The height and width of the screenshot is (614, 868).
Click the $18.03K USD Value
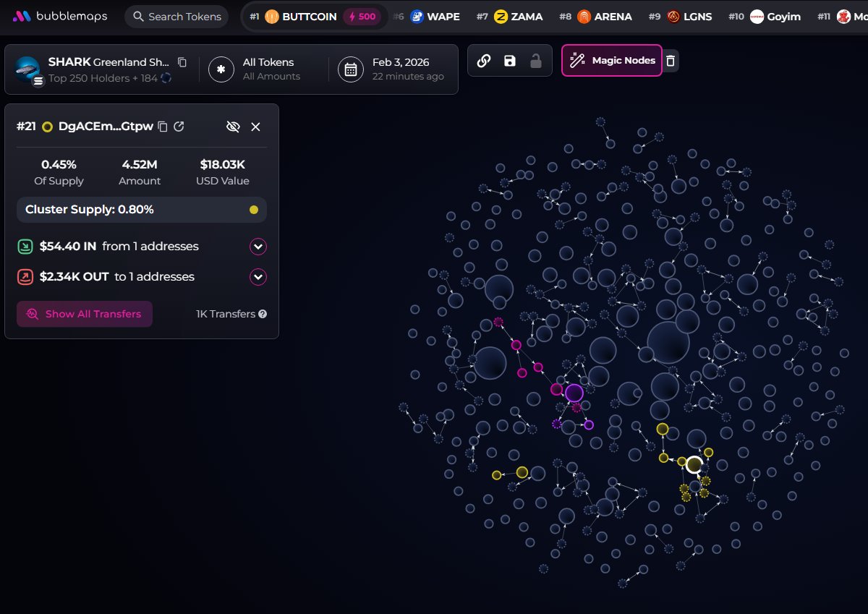click(x=223, y=165)
